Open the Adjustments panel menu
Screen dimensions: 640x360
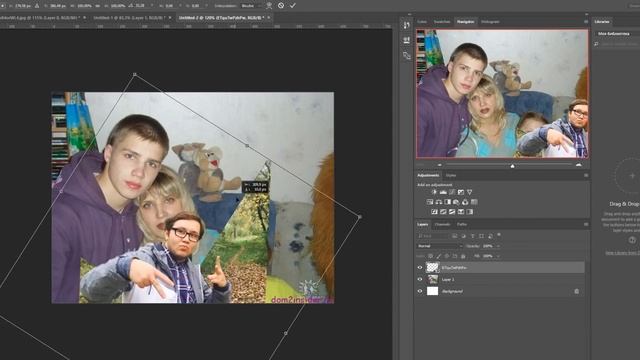(586, 176)
